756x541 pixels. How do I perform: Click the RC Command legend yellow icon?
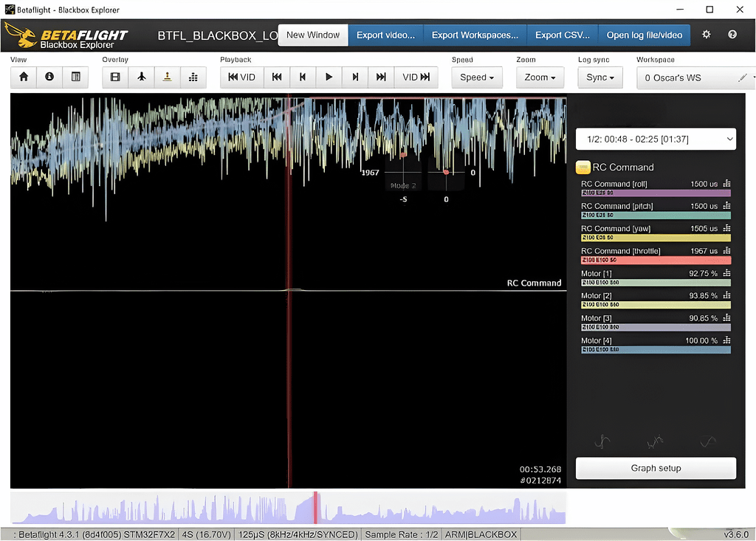(x=583, y=168)
